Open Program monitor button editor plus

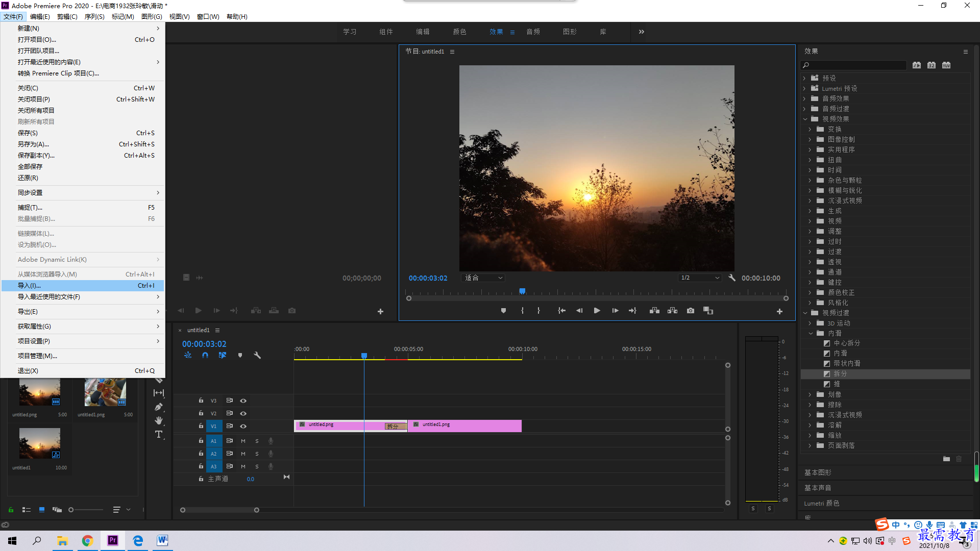(779, 311)
